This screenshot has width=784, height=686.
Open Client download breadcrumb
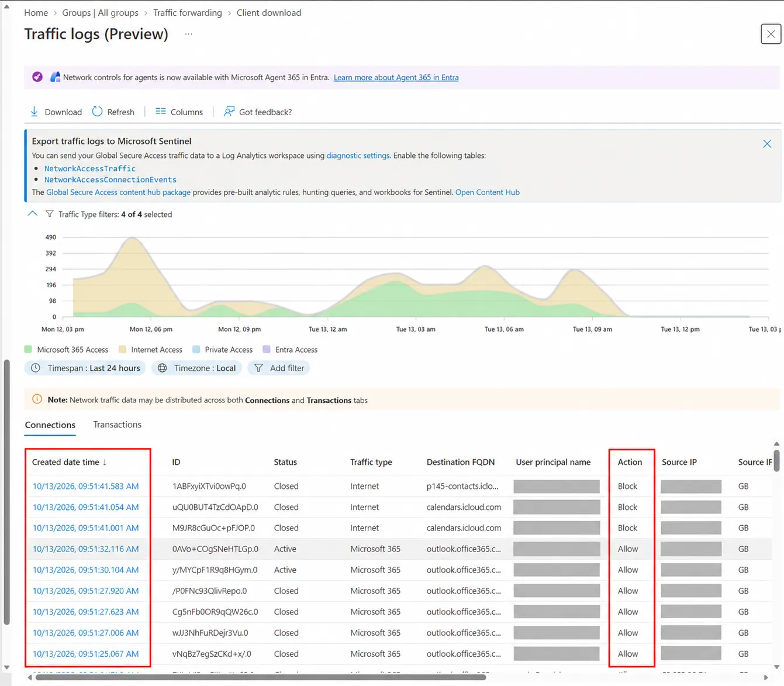pyautogui.click(x=269, y=13)
